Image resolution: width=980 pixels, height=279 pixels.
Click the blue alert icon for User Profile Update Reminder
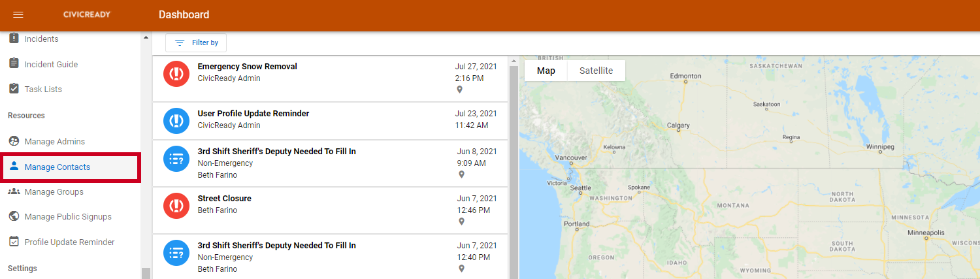(176, 120)
